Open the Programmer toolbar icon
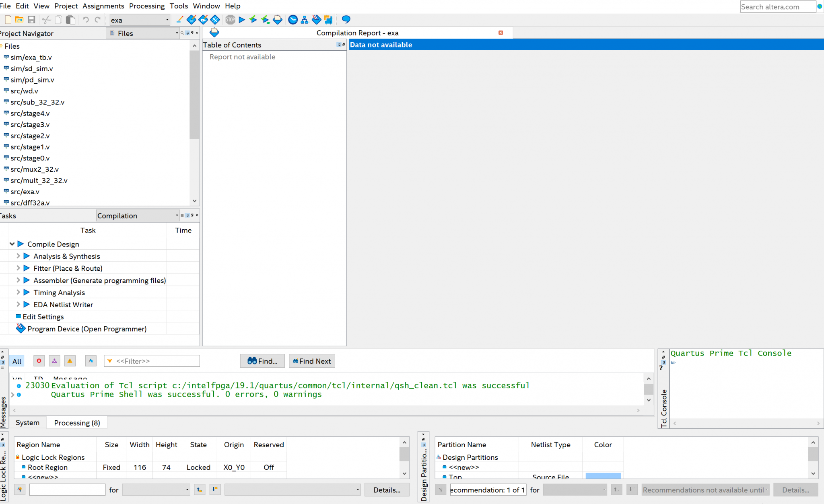 317,20
